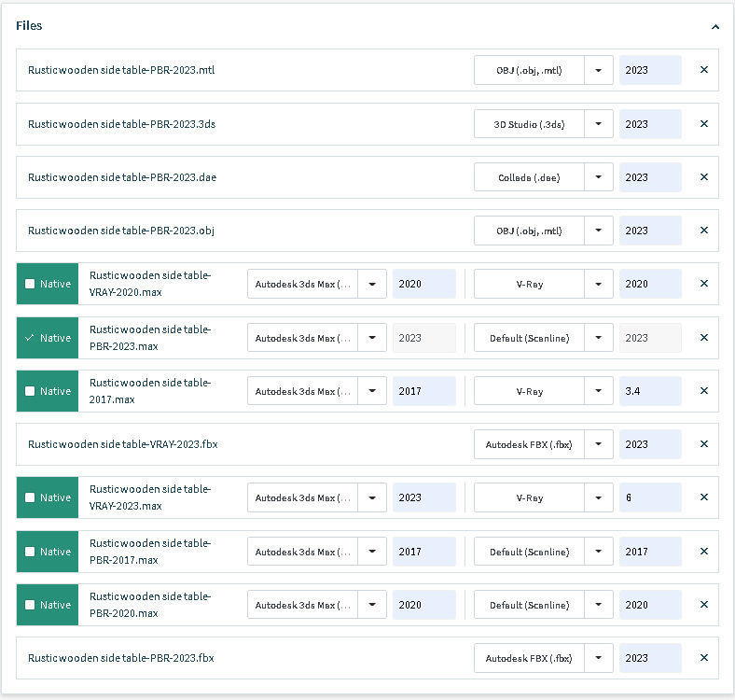Enable Native checkbox for side table-2017.max
The width and height of the screenshot is (735, 700).
pyautogui.click(x=30, y=391)
